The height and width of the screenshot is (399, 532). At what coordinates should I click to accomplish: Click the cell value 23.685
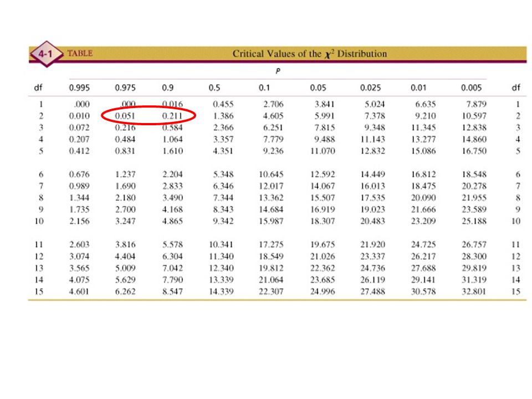[x=323, y=280]
